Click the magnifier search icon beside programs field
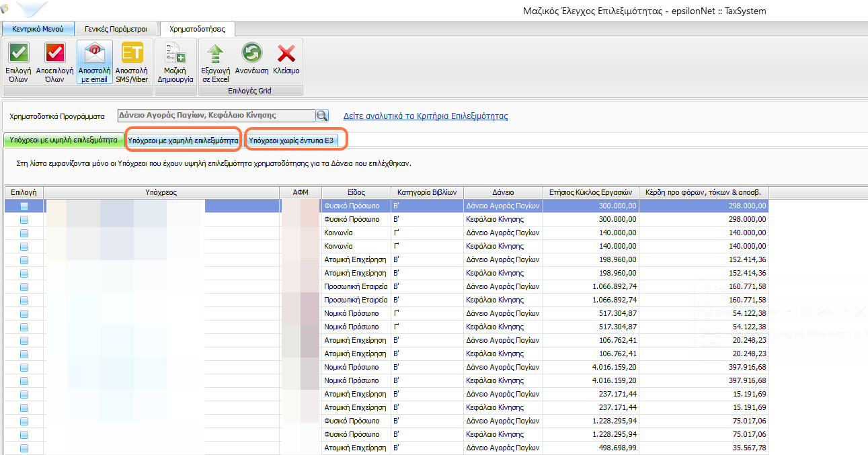Viewport: 868px width, 455px height. 323,116
